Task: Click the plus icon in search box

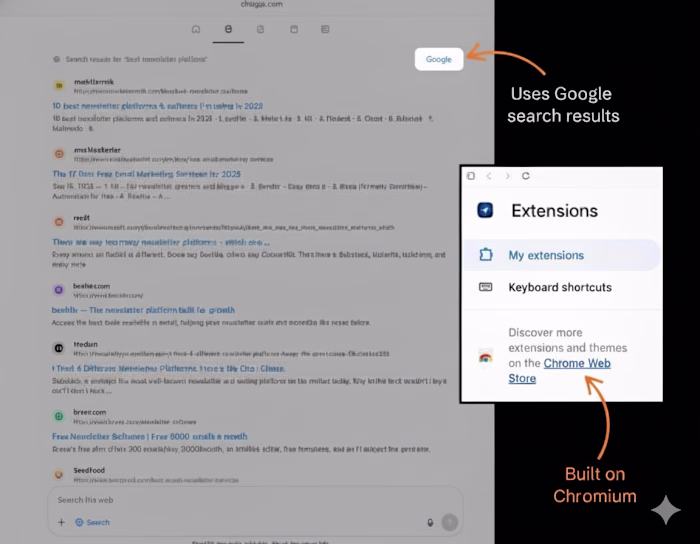Action: (x=62, y=522)
